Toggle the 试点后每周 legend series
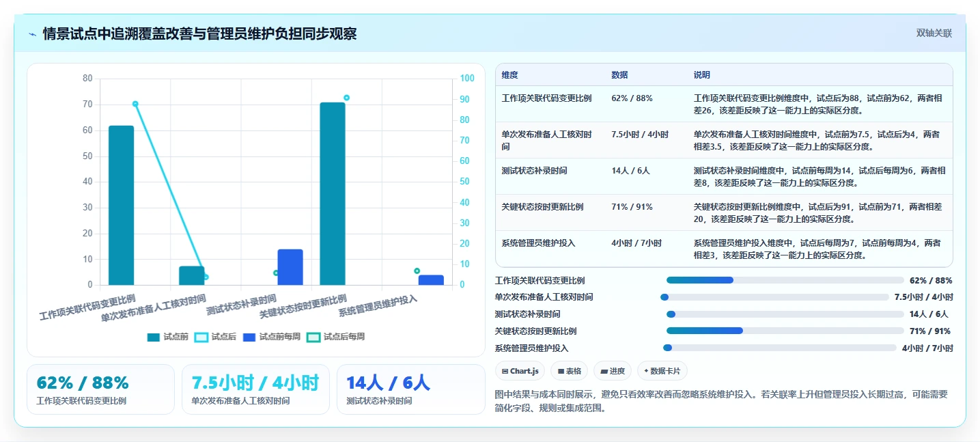The image size is (980, 442). click(x=336, y=337)
